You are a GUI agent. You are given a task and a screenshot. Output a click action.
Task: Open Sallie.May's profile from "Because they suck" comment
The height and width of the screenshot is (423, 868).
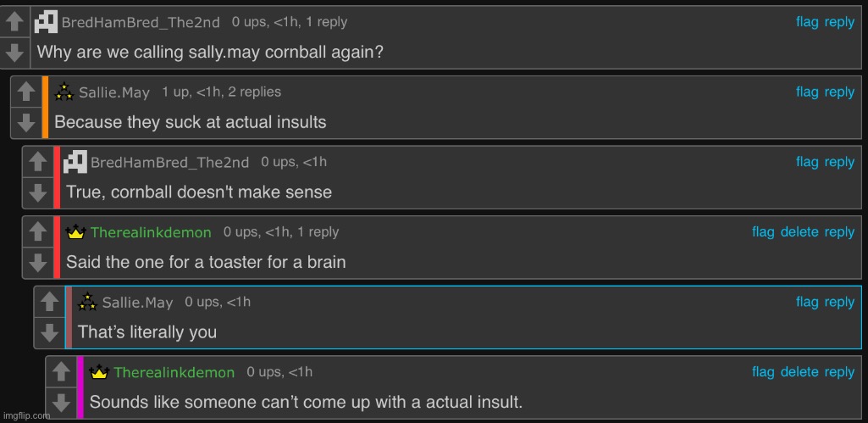(x=114, y=92)
